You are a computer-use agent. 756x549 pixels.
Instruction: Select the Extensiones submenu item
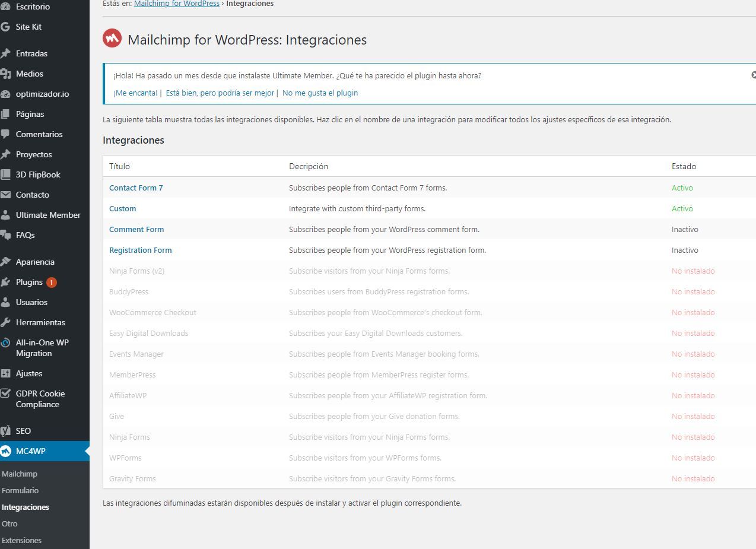coord(22,540)
